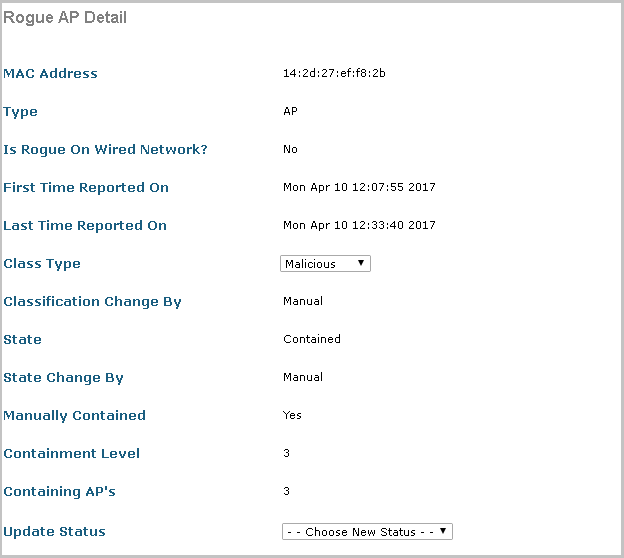Viewport: 624px width, 558px height.
Task: Click the State Change By label
Action: pos(63,378)
